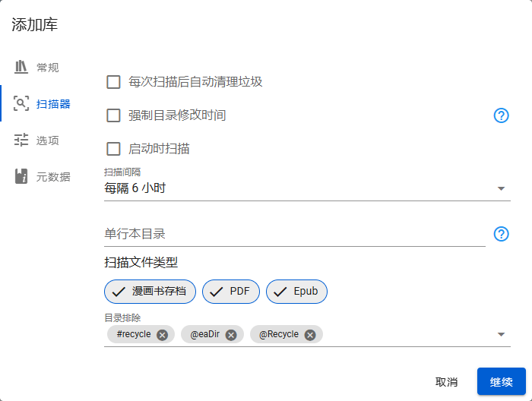Open help icon for 强制目录修改时间
532x401 pixels.
pyautogui.click(x=501, y=115)
